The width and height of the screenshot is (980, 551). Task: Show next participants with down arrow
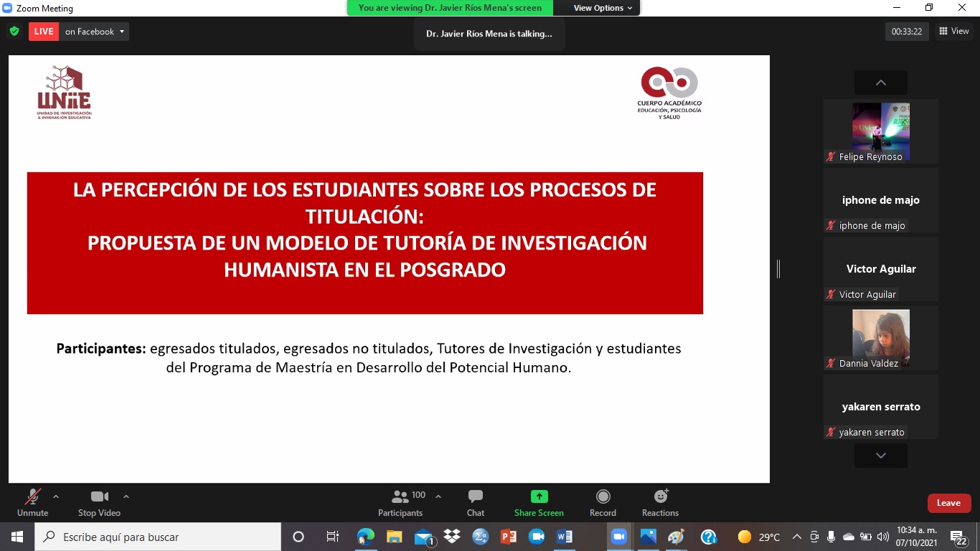(x=881, y=456)
